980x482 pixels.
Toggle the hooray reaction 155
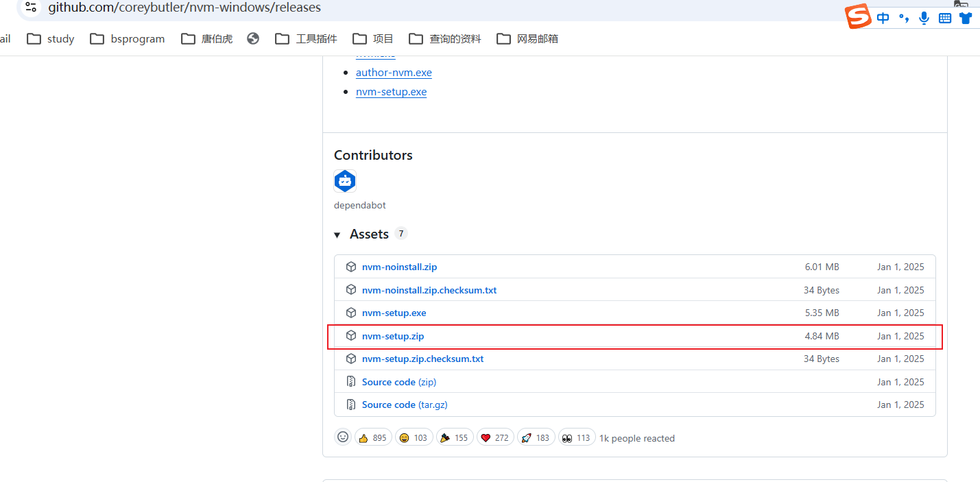tap(455, 437)
